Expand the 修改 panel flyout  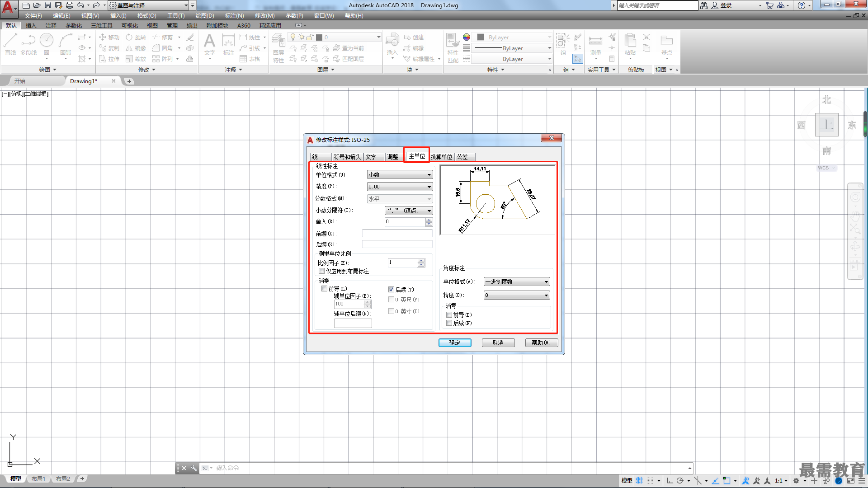[x=146, y=70]
